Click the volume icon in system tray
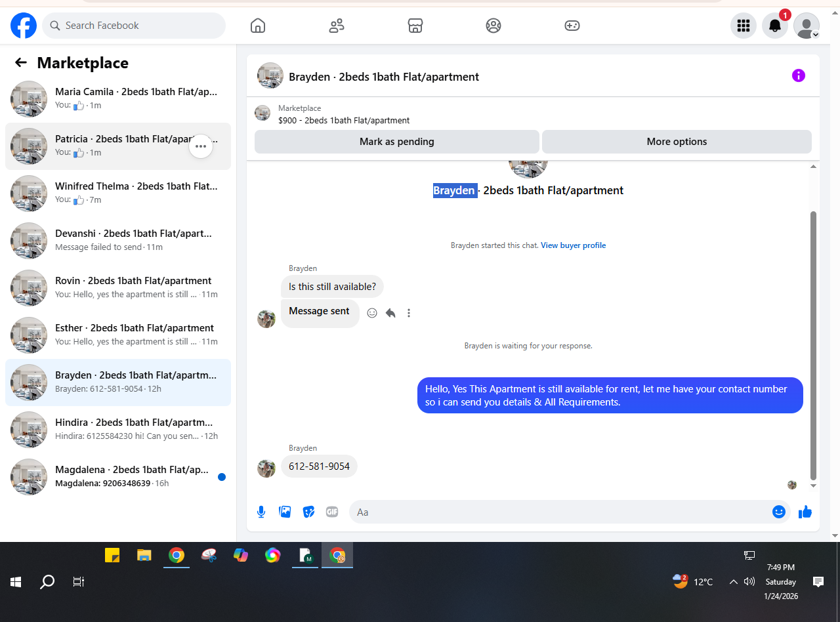 [x=749, y=581]
